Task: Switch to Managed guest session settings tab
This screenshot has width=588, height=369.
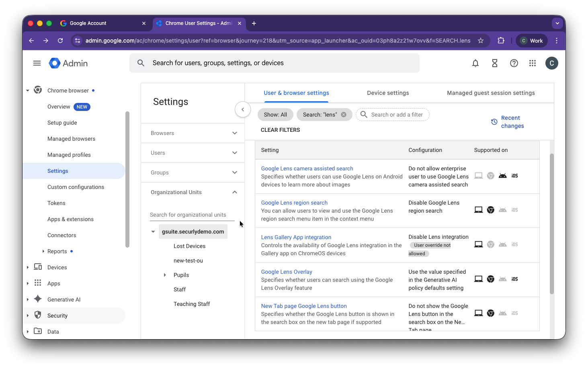Action: [491, 93]
